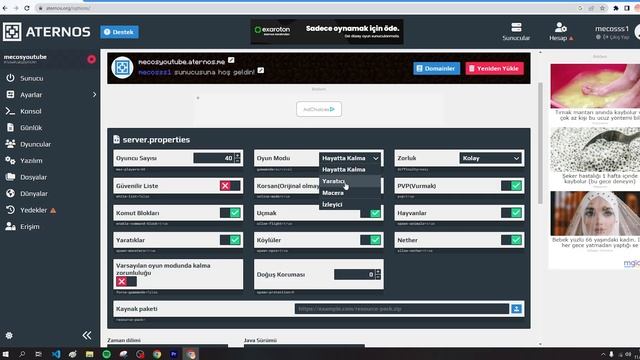Toggle the Hayvanlar switch
This screenshot has height=360, width=640.
click(511, 213)
